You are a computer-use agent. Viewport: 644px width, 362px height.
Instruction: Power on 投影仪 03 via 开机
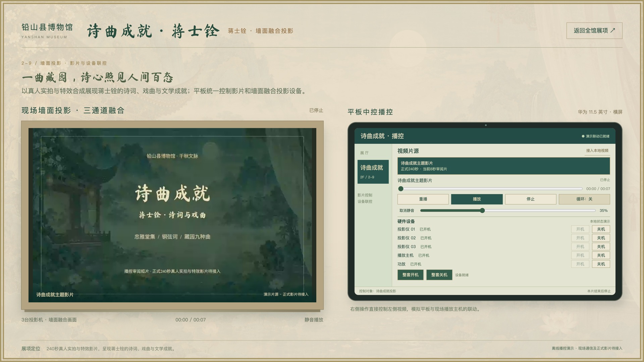tap(580, 247)
